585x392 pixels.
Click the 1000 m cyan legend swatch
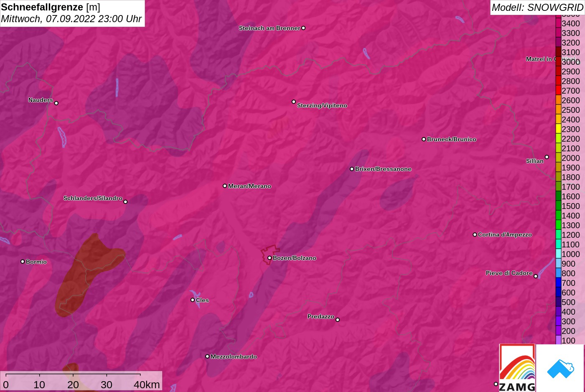click(558, 254)
